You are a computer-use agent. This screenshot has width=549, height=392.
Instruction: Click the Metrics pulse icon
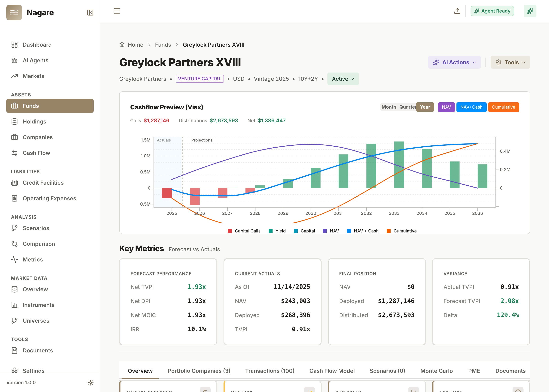click(15, 260)
